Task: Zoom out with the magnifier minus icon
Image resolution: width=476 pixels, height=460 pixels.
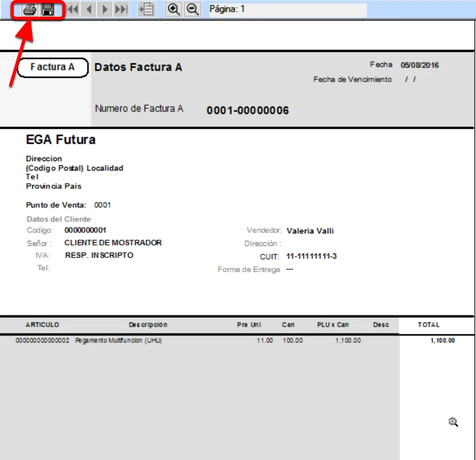Action: [x=193, y=9]
